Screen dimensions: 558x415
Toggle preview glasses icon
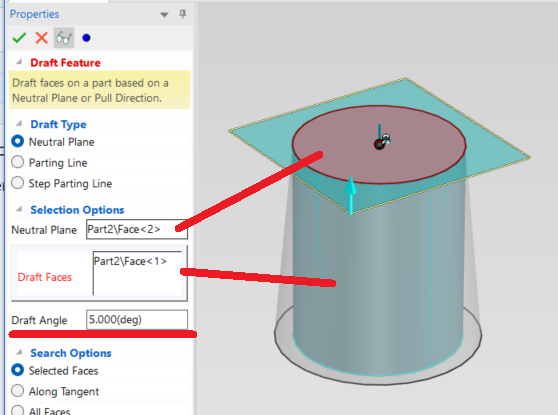coord(64,38)
